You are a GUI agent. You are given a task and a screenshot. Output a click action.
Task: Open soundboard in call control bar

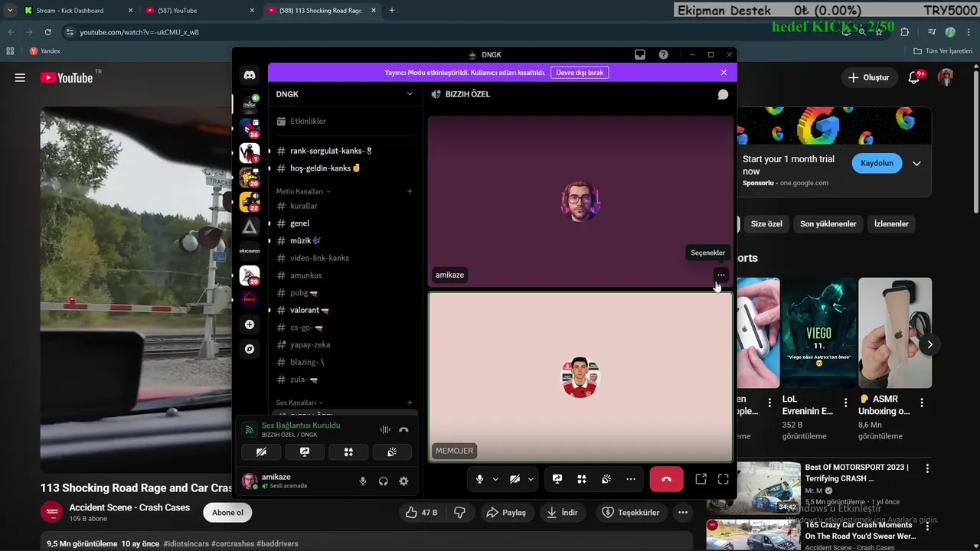coord(606,479)
